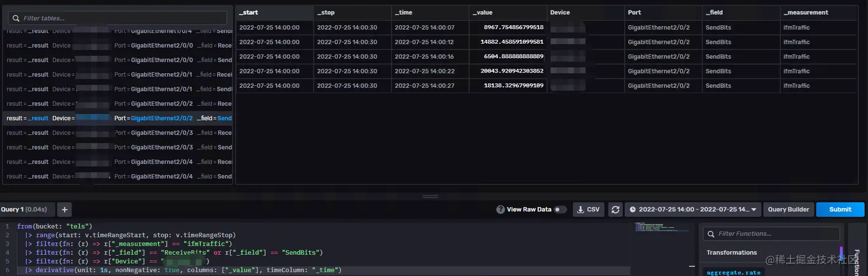
Task: Click the ReceiveBits or SendBits filter line
Action: pyautogui.click(x=174, y=252)
